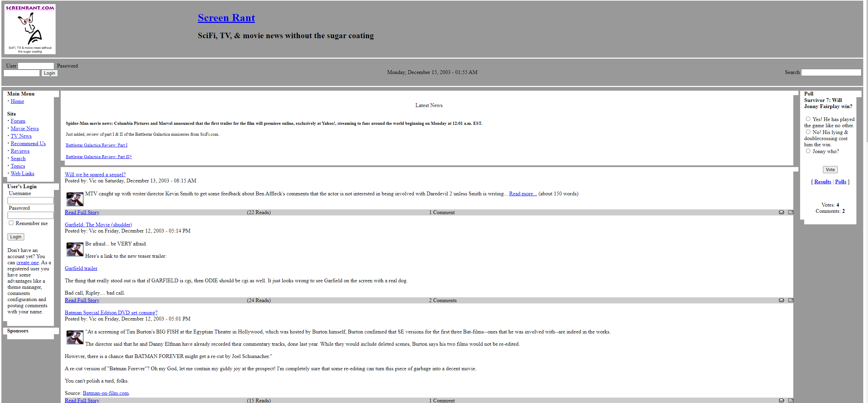The width and height of the screenshot is (868, 403).
Task: Open topic image beside Tim Burton story
Action: tap(75, 337)
